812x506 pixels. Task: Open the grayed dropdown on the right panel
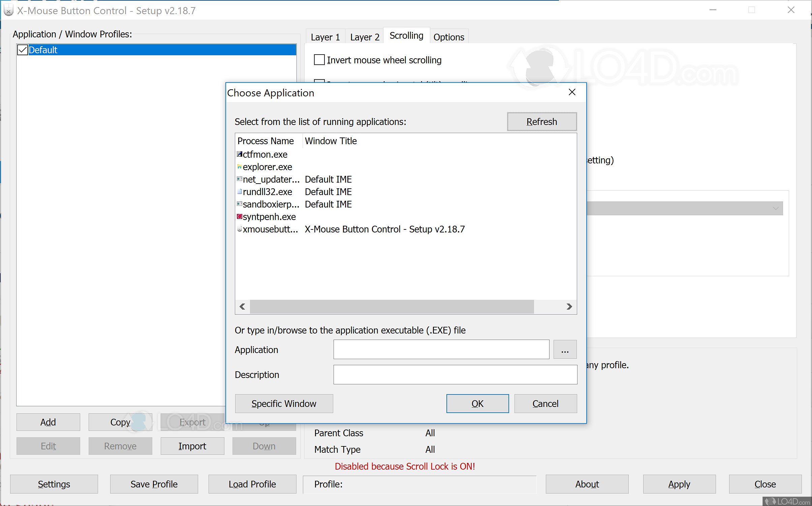point(775,208)
